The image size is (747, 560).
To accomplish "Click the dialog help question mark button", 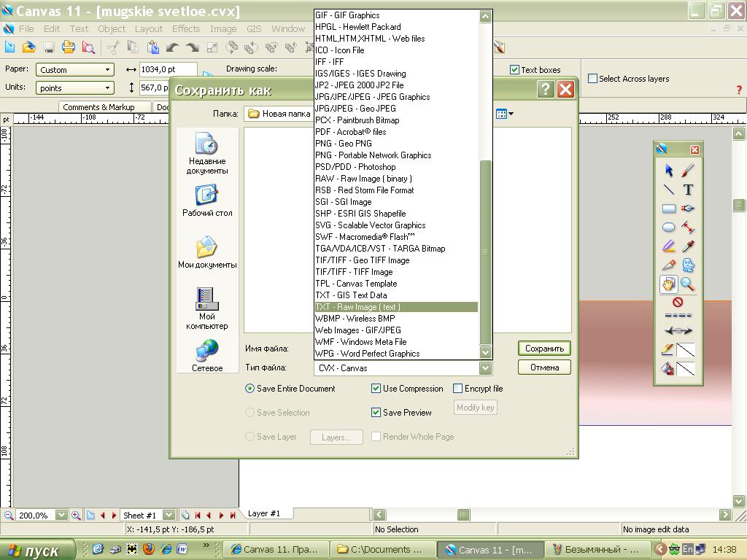I will coord(546,89).
